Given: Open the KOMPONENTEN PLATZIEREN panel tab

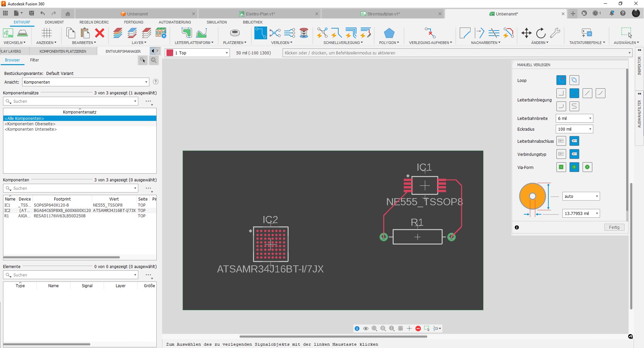Looking at the screenshot, I should (63, 51).
